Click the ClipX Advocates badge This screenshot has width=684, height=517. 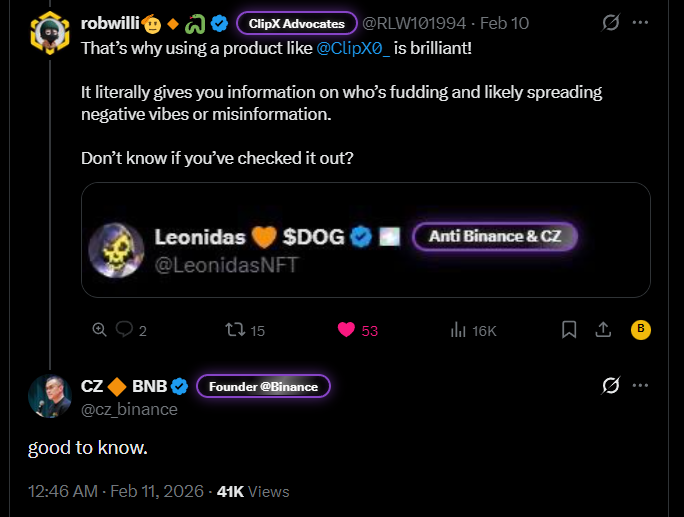pyautogui.click(x=296, y=23)
